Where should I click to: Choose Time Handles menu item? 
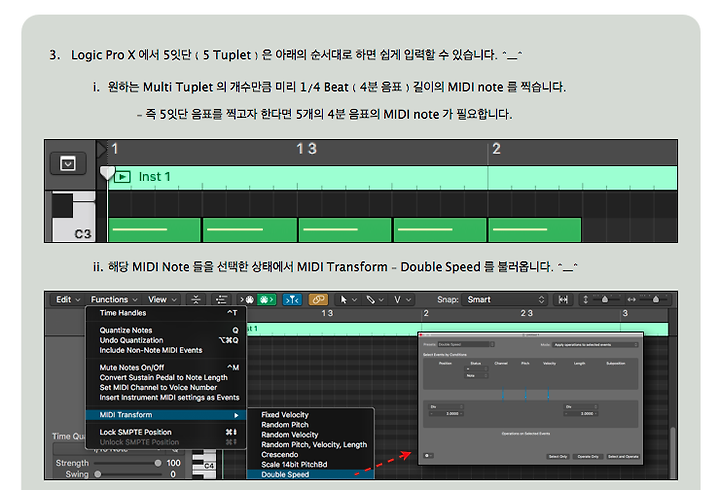[x=166, y=313]
